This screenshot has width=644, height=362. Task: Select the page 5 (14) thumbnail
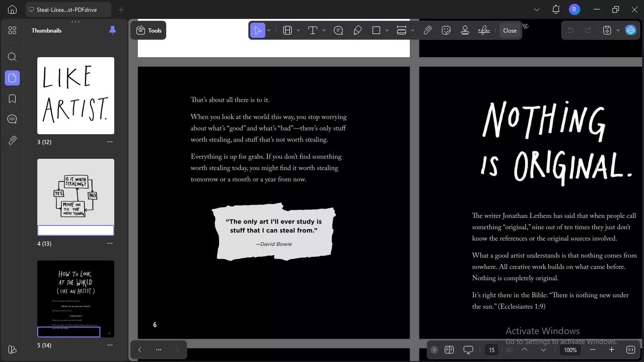76,299
